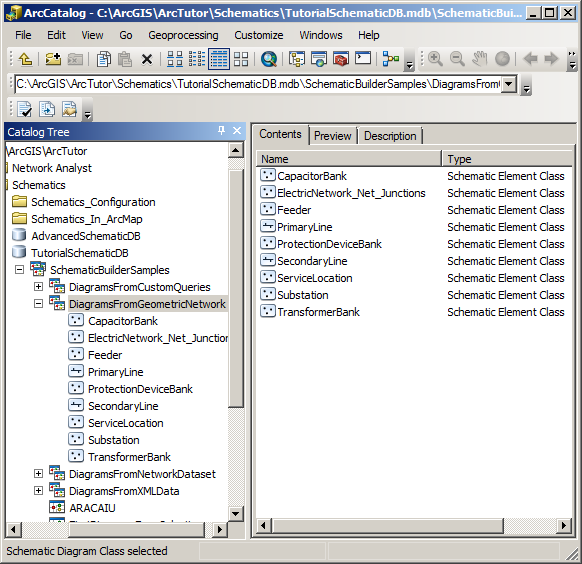Open the Windows menu
Image resolution: width=582 pixels, height=564 pixels.
[x=321, y=35]
